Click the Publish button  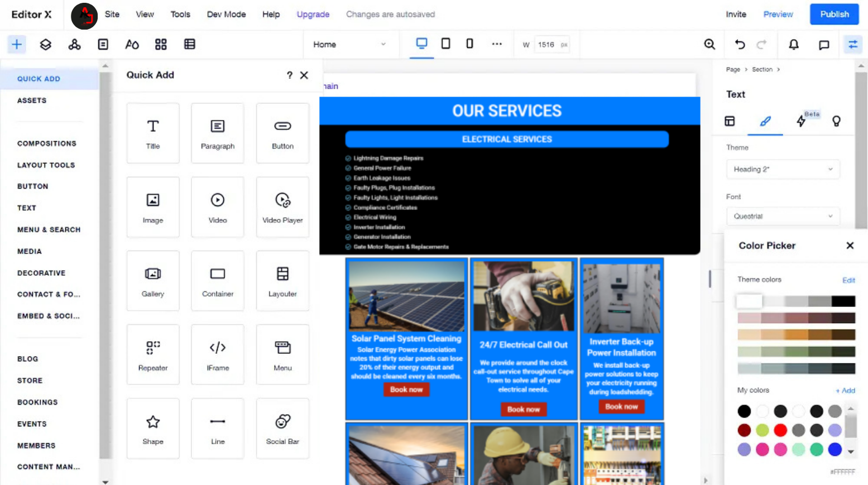tap(834, 15)
